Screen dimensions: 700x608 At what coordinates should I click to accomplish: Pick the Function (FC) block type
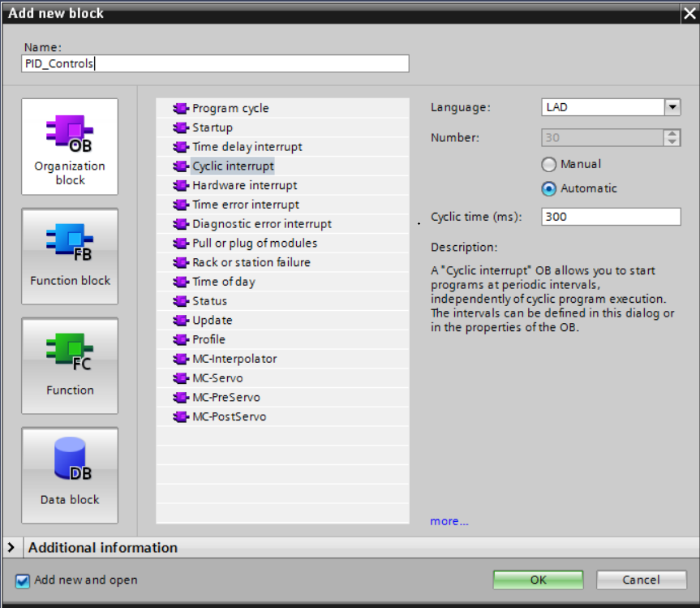point(70,366)
